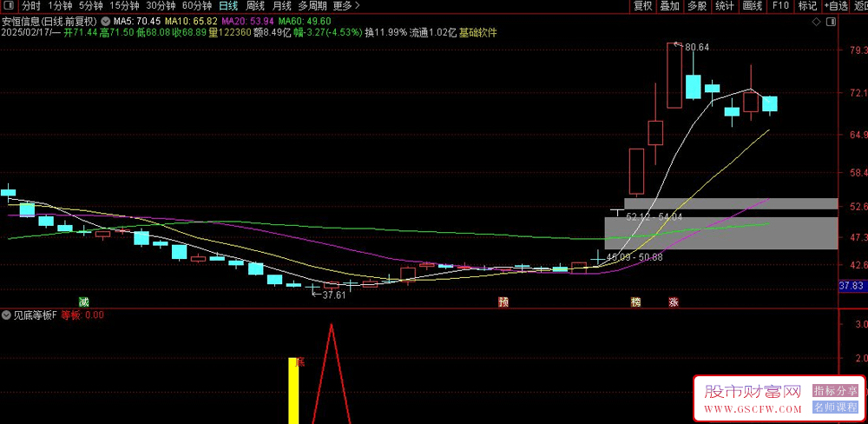Click the 开71.44 opening price value
This screenshot has width=868, height=424.
[x=81, y=32]
